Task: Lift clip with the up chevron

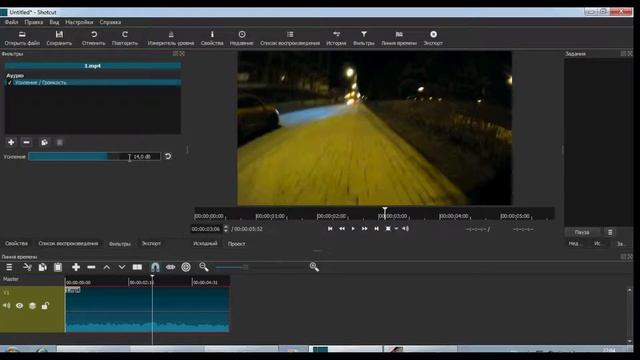Action: click(x=107, y=267)
